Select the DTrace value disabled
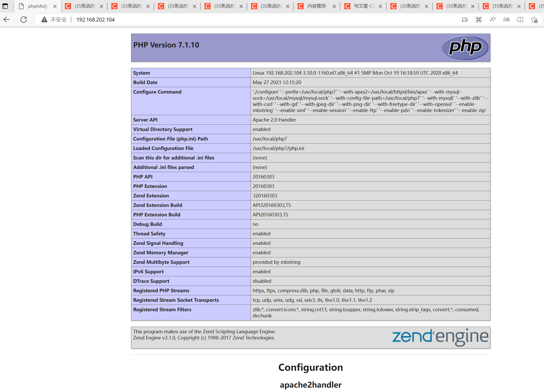Viewport: 544px width, 392px height. (x=262, y=281)
